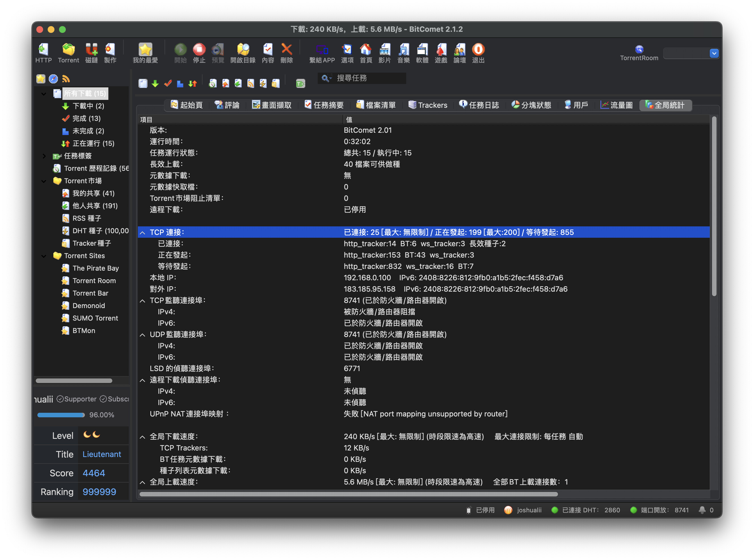Click the green tag icon in task toolbar
The width and height of the screenshot is (754, 560).
[300, 83]
